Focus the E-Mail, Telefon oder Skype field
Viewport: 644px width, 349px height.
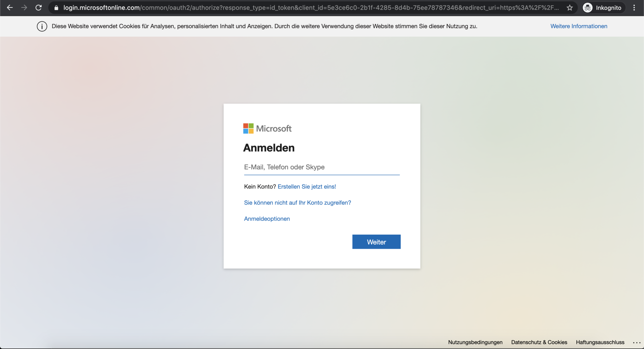coord(322,167)
